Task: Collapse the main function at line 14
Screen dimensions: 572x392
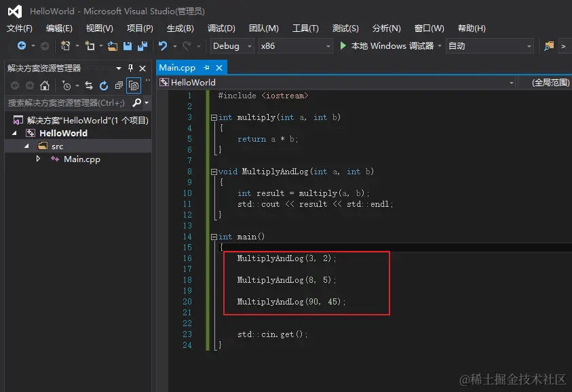Action: (x=214, y=237)
